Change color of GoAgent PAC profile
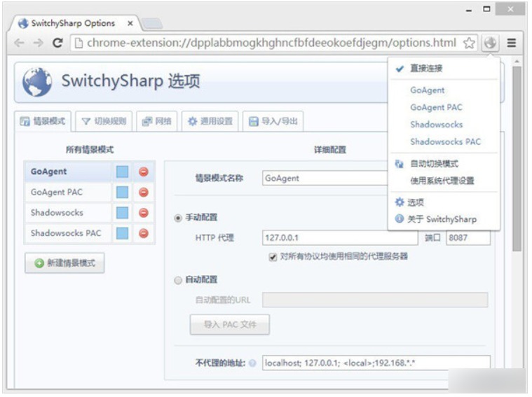532x397 pixels. 122,193
